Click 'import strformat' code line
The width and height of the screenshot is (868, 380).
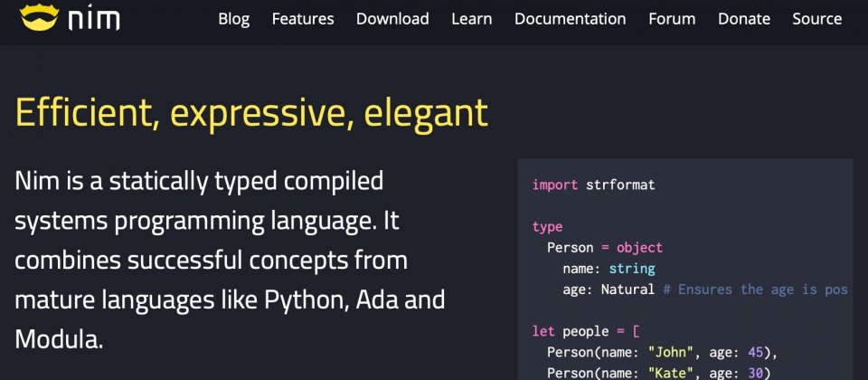[x=593, y=185]
